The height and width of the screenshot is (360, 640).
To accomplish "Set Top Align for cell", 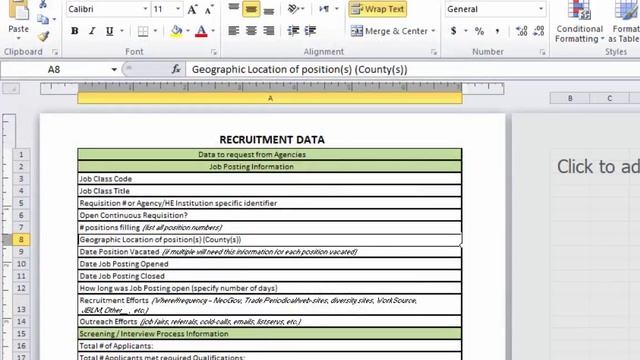I will (x=233, y=9).
